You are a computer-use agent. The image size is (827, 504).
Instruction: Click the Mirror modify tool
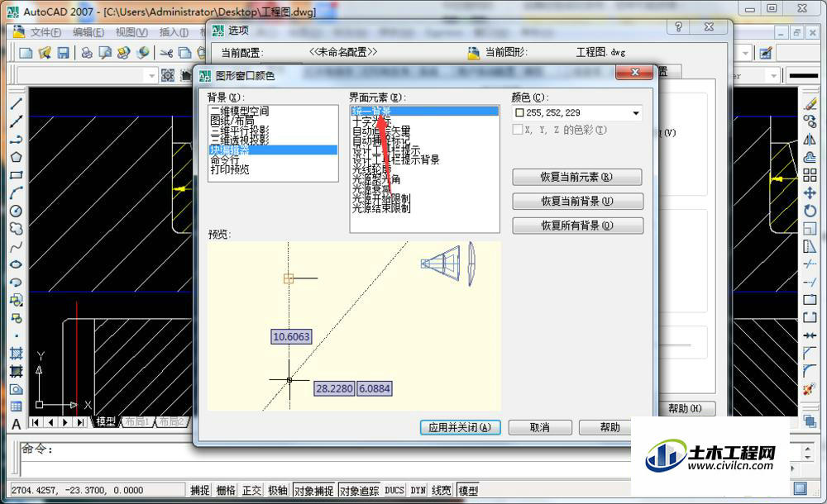point(810,139)
